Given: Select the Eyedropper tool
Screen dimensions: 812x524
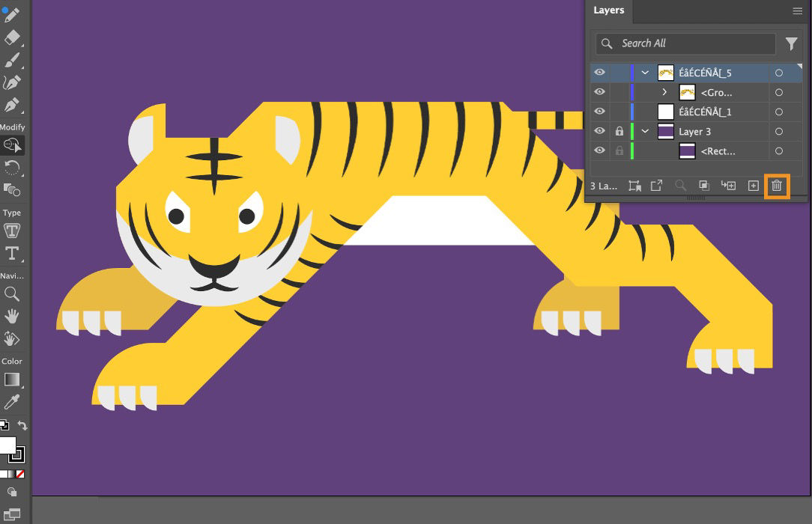Looking at the screenshot, I should (x=12, y=401).
